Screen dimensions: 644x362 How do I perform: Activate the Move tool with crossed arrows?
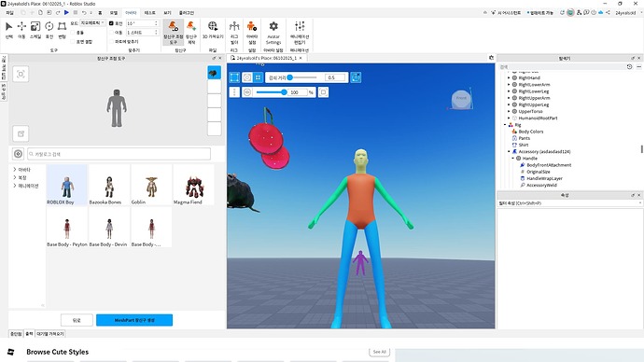coord(21,27)
